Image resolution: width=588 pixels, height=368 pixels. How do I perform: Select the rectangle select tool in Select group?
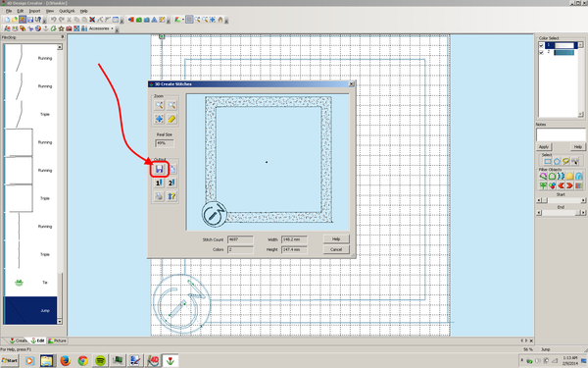[548, 162]
